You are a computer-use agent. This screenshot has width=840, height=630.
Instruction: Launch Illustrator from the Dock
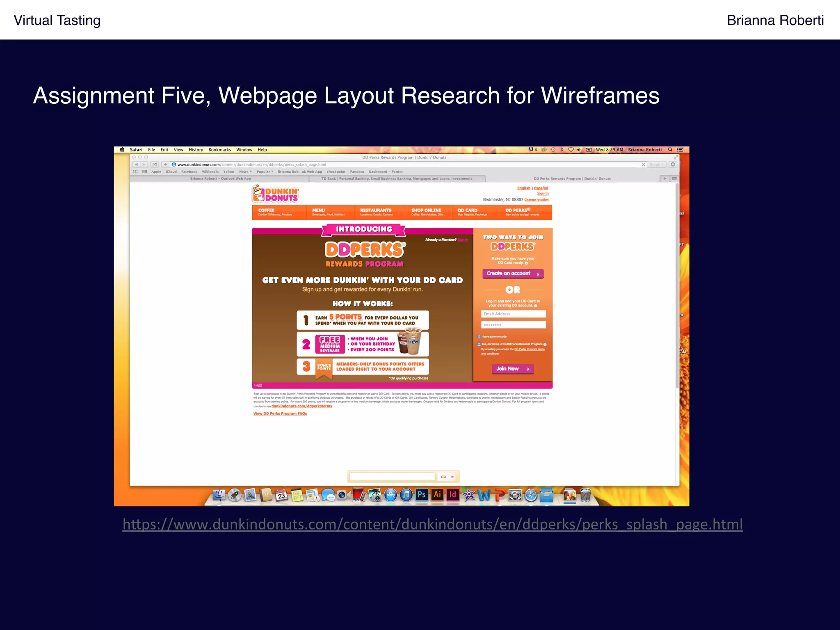pyautogui.click(x=437, y=495)
